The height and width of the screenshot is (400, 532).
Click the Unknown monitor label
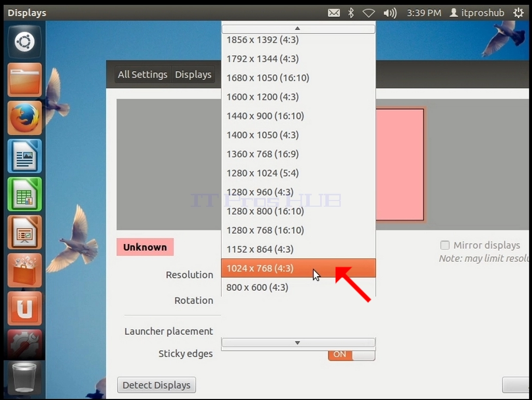tap(145, 247)
